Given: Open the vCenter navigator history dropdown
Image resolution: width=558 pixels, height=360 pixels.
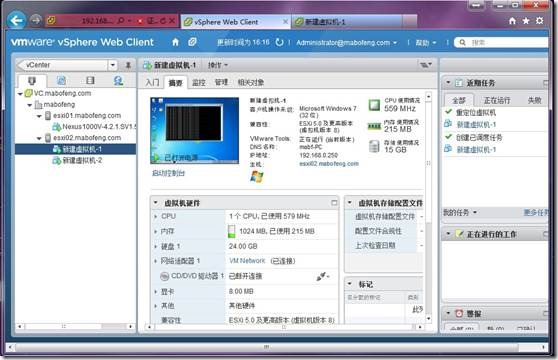Looking at the screenshot, I should click(x=112, y=65).
